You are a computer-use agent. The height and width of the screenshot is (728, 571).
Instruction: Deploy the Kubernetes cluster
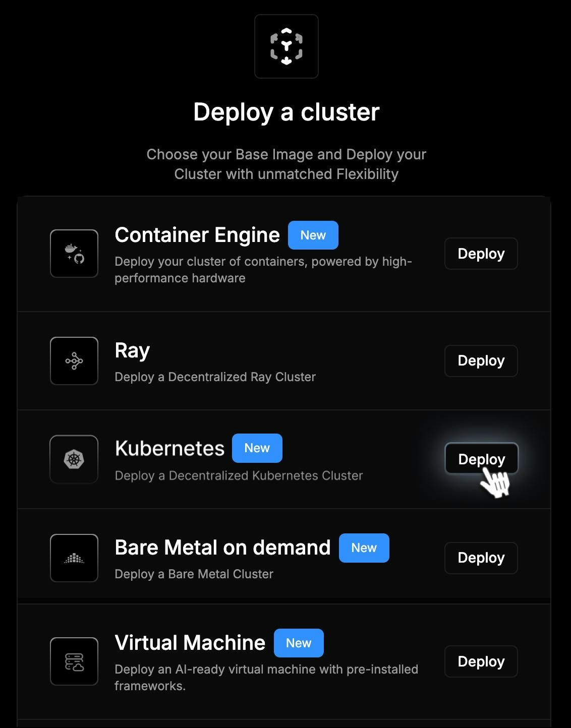(481, 459)
